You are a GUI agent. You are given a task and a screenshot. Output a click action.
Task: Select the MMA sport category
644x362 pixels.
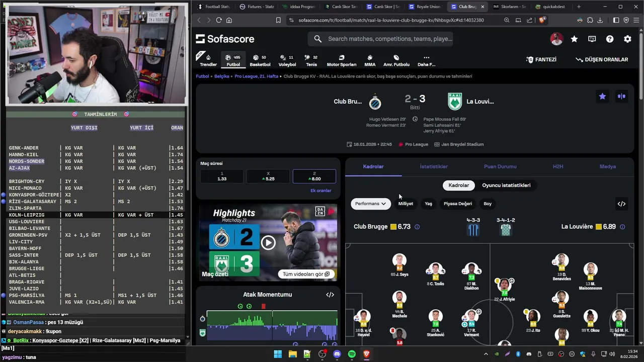click(x=370, y=60)
